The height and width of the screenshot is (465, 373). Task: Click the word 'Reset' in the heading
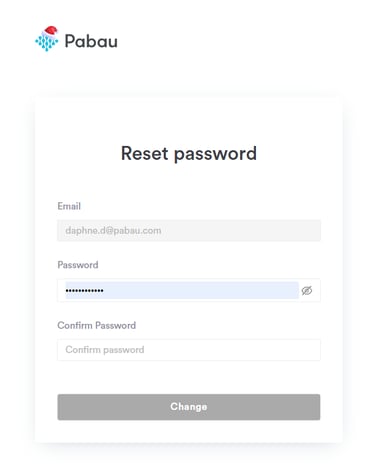click(x=144, y=153)
